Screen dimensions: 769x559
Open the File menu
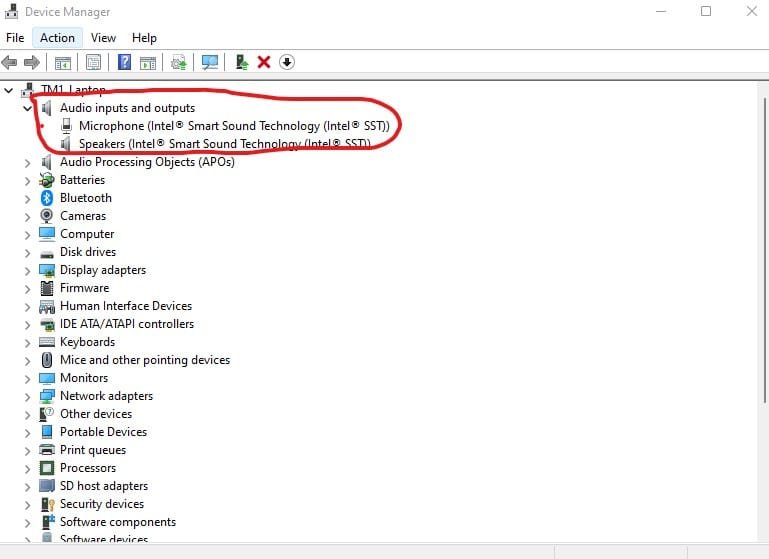click(x=15, y=38)
